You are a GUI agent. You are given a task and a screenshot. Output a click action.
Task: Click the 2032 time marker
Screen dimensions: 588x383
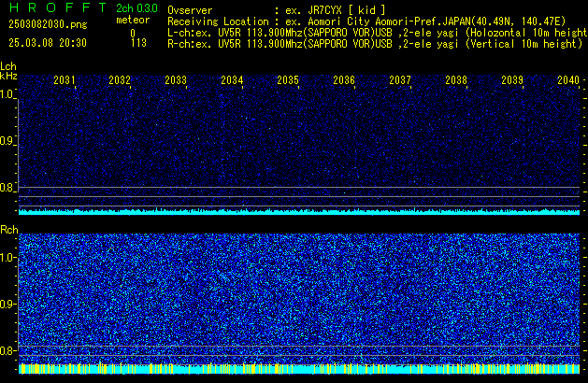click(x=120, y=80)
